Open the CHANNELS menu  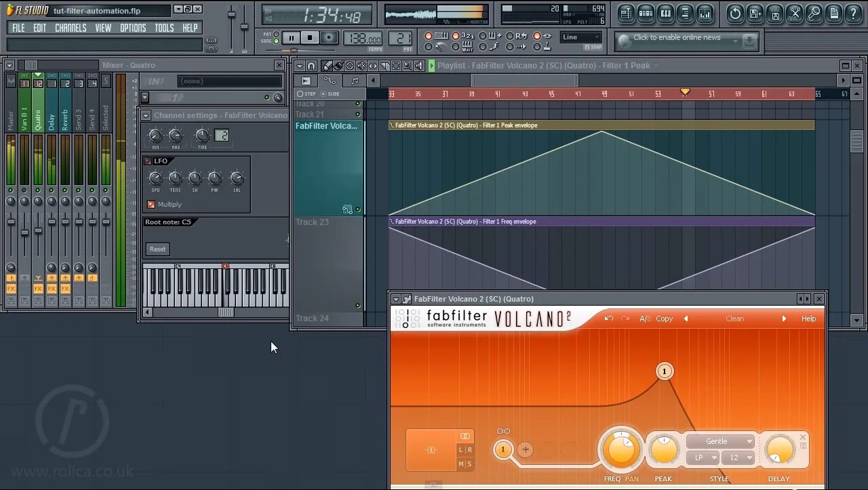tap(71, 28)
